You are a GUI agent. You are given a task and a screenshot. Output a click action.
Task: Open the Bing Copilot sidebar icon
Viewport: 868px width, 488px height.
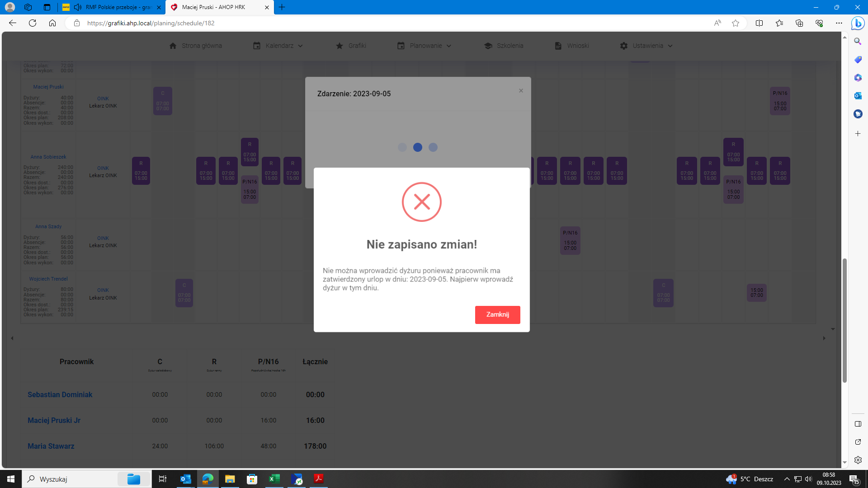pos(858,23)
